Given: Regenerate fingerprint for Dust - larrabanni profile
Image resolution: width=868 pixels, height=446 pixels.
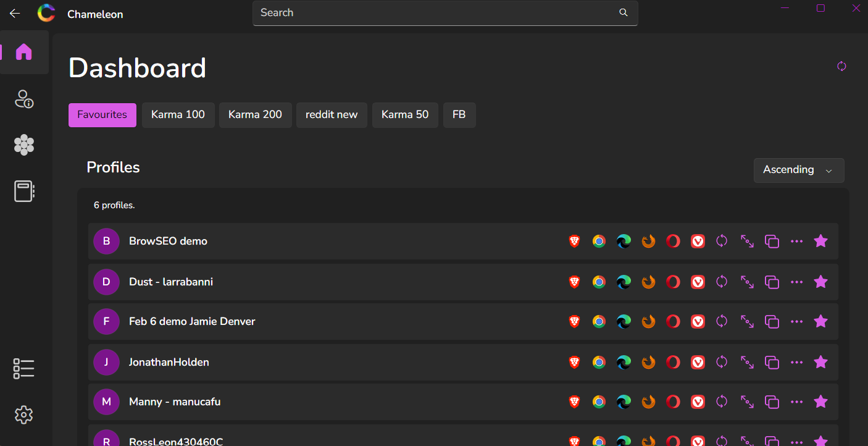Looking at the screenshot, I should 722,282.
